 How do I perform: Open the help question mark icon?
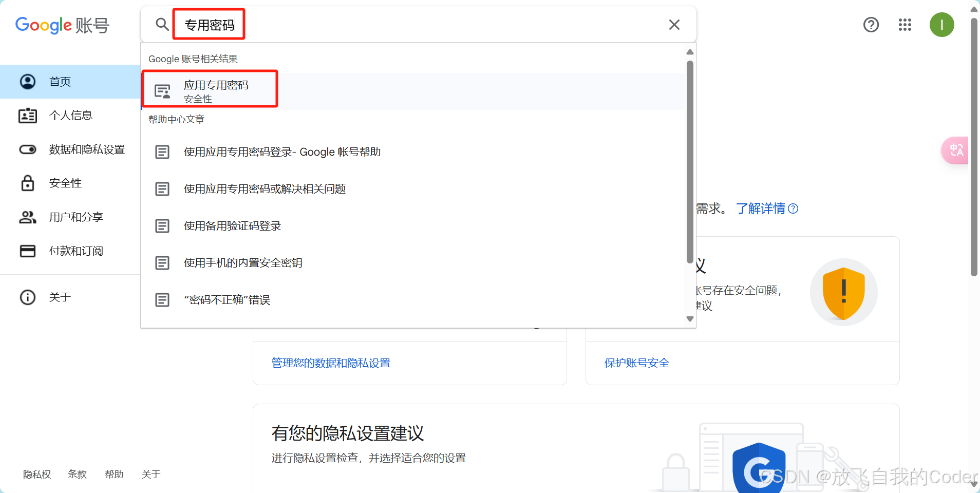871,25
